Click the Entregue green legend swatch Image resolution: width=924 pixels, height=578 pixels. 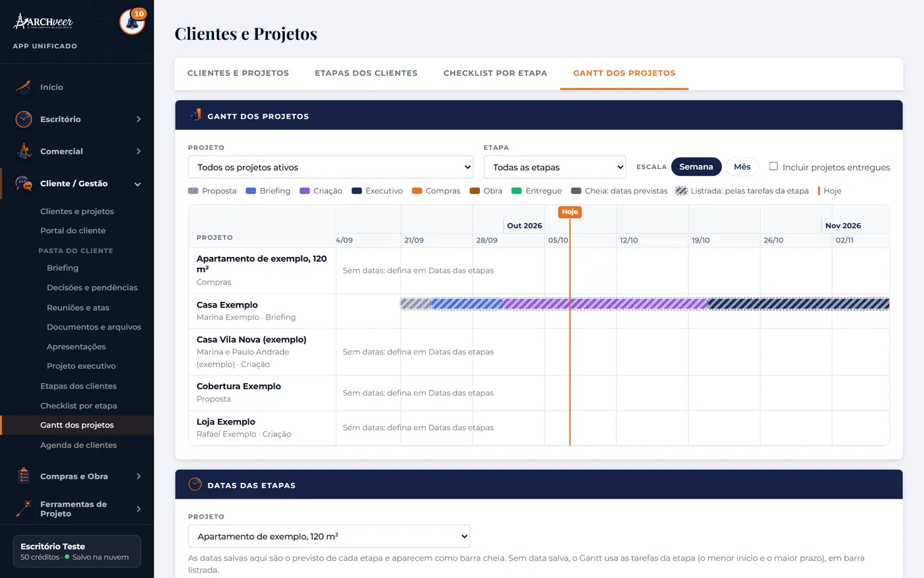pos(517,191)
